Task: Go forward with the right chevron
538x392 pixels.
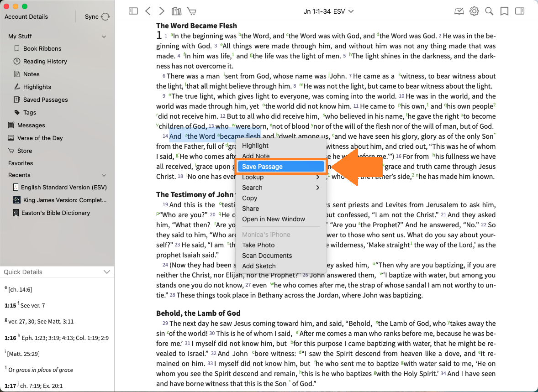Action: click(x=162, y=11)
